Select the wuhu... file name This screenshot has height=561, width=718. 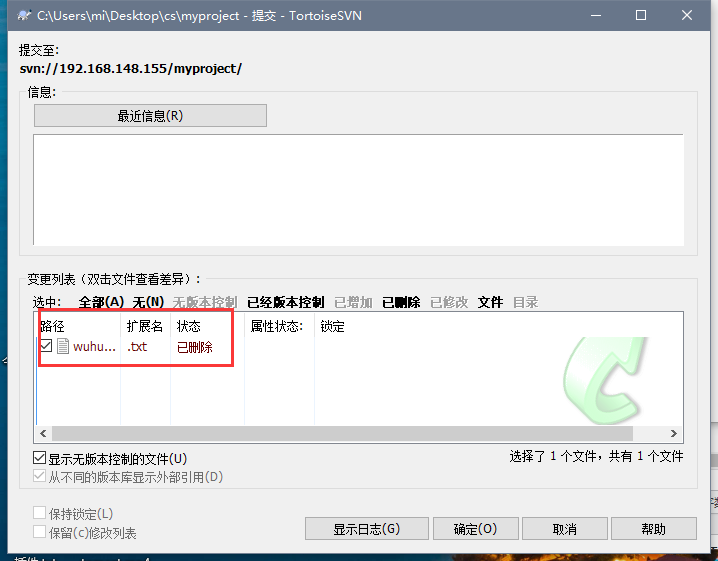pyautogui.click(x=94, y=347)
